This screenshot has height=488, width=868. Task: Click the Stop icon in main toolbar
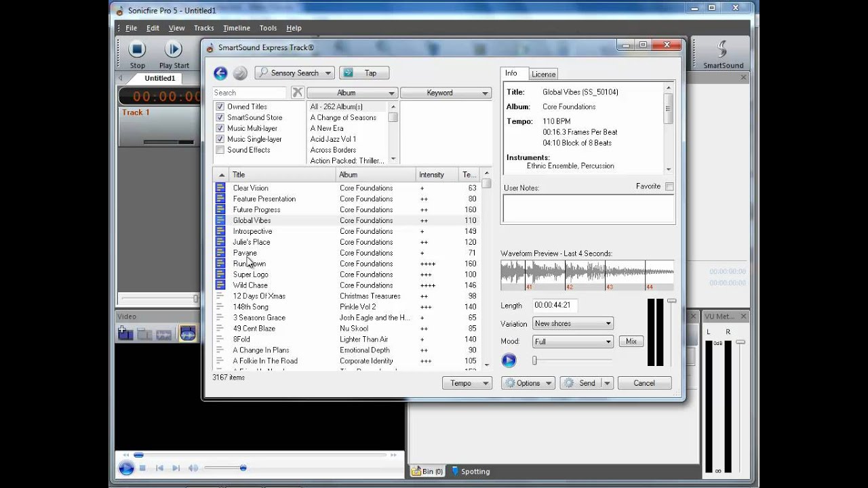[138, 49]
